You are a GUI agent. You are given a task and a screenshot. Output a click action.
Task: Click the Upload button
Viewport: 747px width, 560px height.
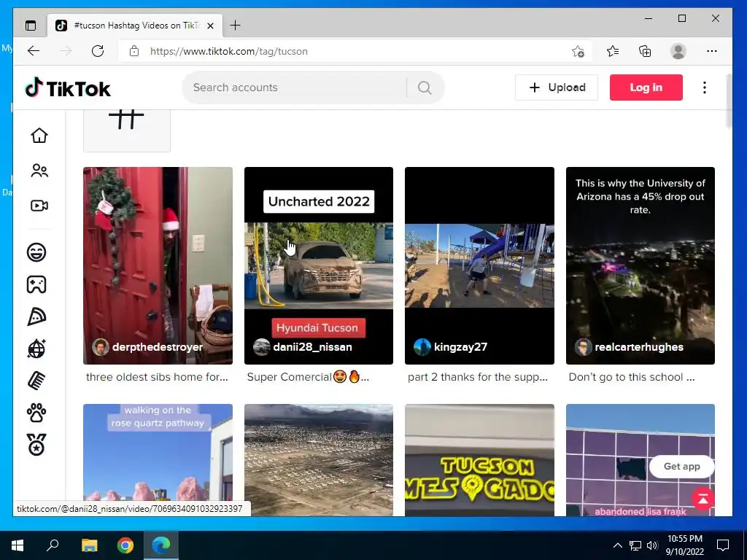(557, 87)
